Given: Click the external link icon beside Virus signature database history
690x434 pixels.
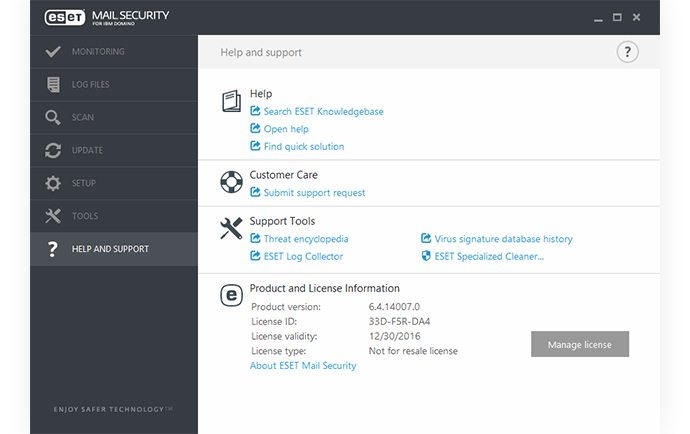Looking at the screenshot, I should pos(426,239).
